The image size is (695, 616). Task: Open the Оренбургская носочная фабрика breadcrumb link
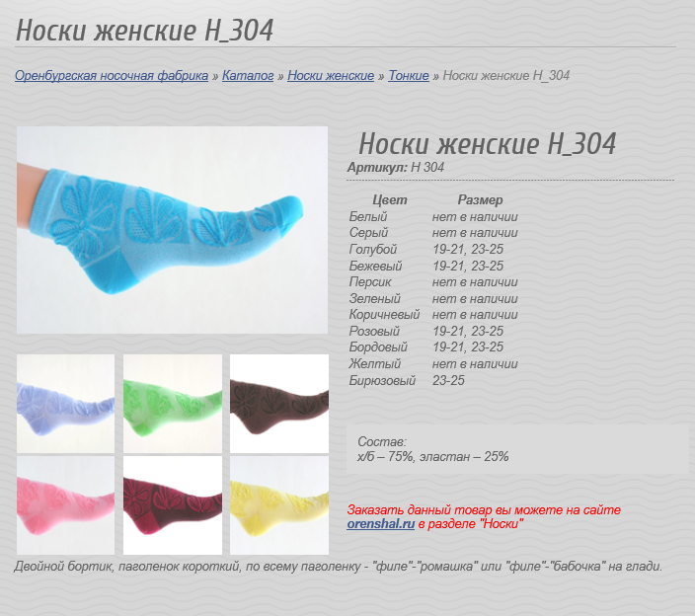(112, 76)
